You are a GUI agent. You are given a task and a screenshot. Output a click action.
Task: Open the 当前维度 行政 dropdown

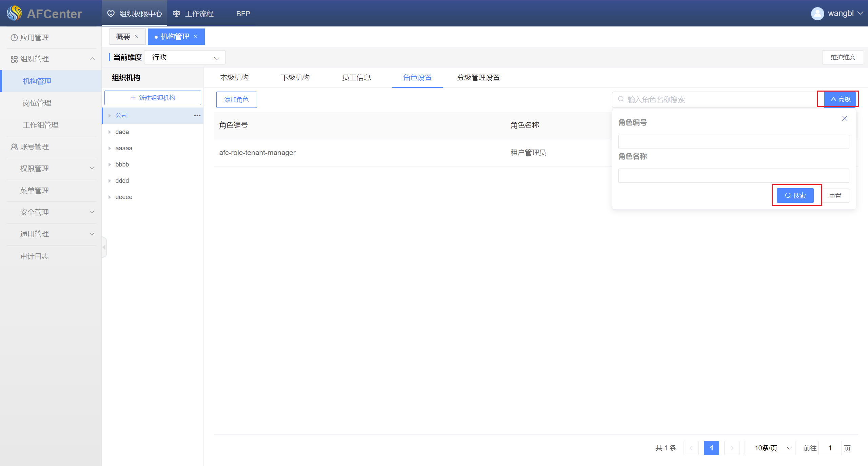pyautogui.click(x=185, y=57)
